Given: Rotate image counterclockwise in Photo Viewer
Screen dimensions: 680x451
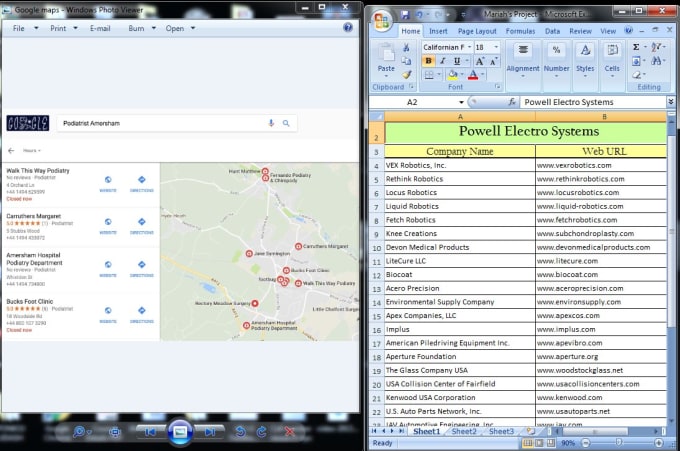Looking at the screenshot, I should 241,432.
